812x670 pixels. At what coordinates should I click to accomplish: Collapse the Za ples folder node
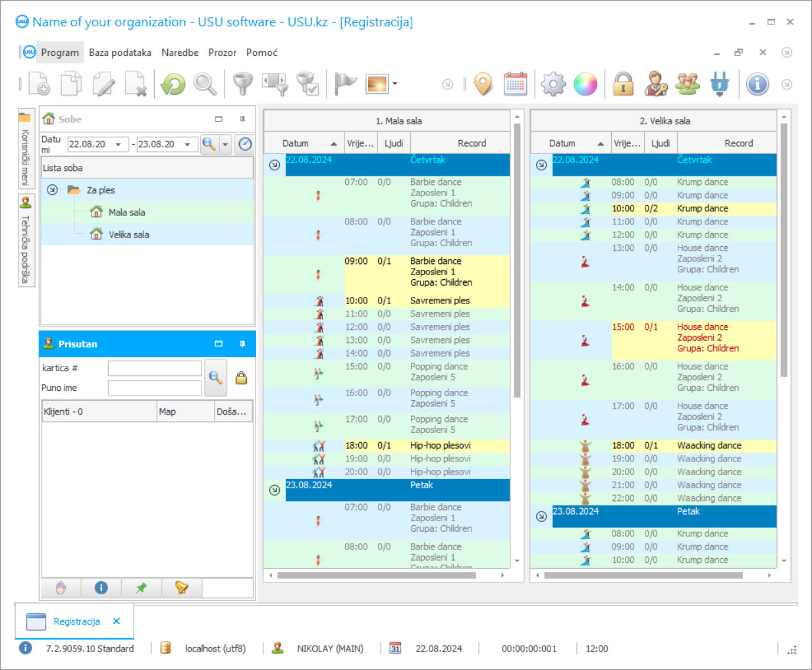pyautogui.click(x=52, y=190)
